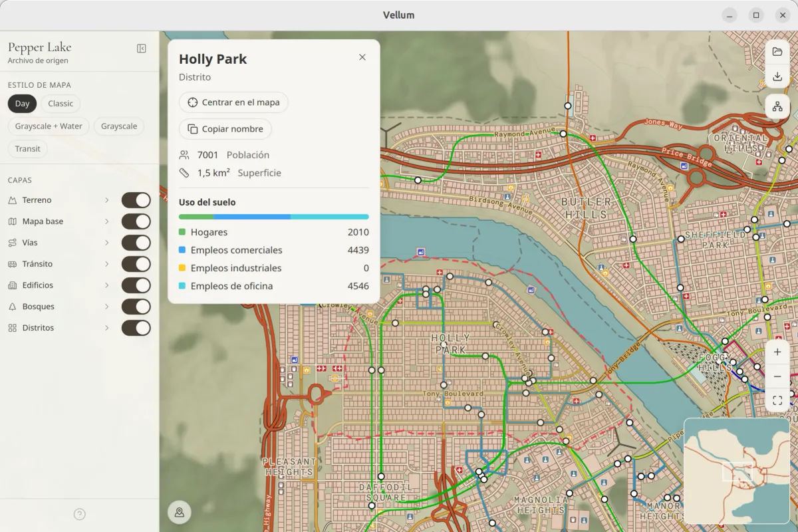Screen dimensions: 798x532
Task: Expand the Mapa base layer options
Action: point(106,221)
